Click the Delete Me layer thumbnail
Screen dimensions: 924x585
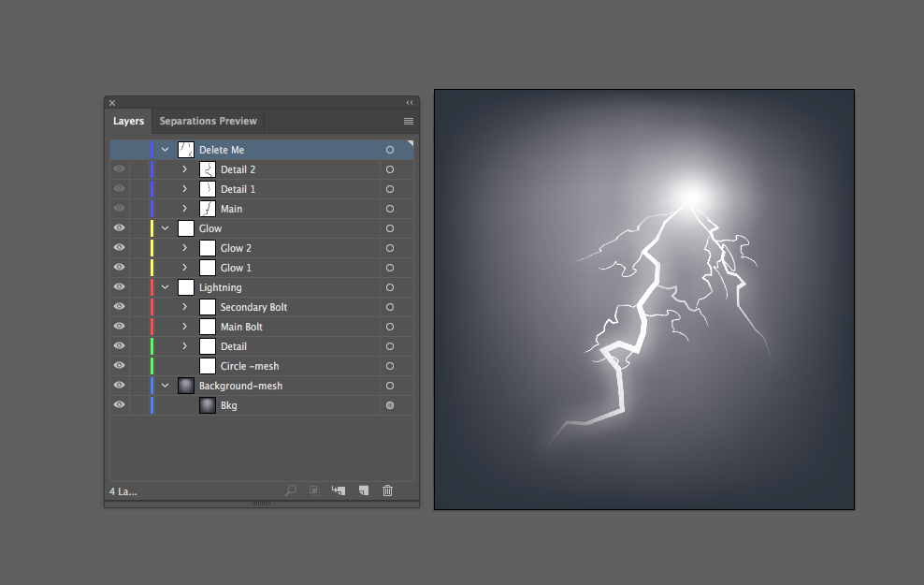click(186, 150)
